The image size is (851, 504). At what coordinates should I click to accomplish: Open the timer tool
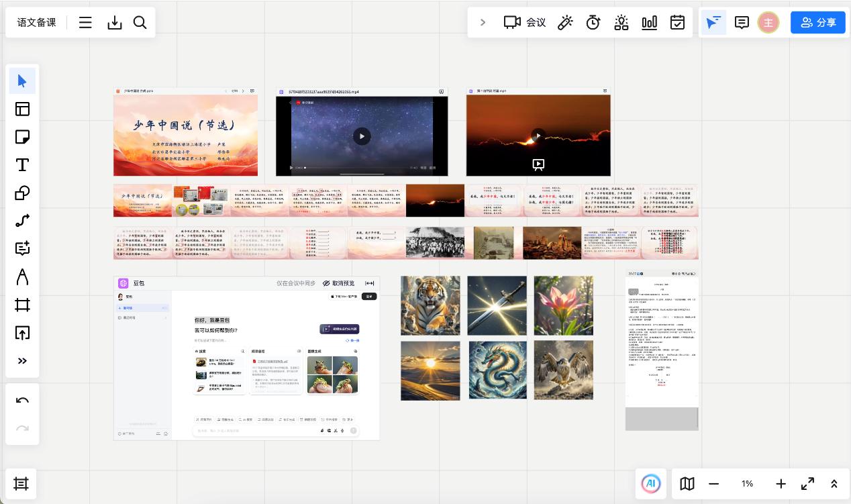[593, 22]
